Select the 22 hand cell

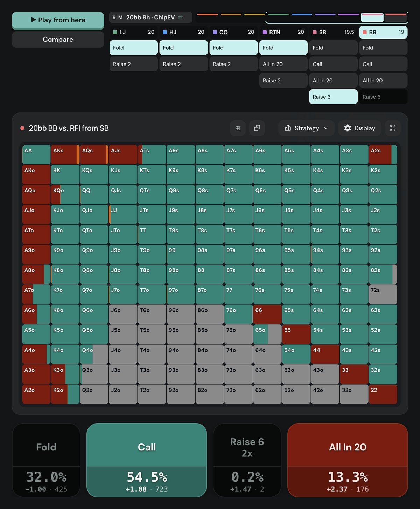click(383, 394)
